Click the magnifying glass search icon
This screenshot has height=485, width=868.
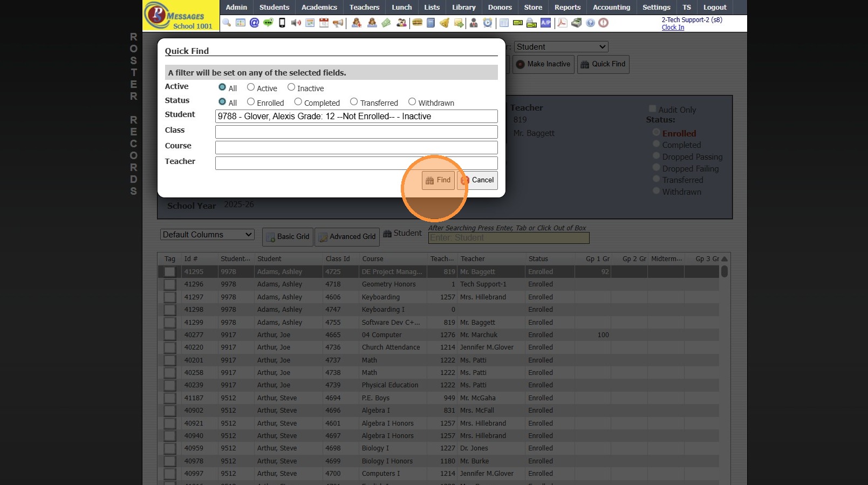[x=227, y=23]
